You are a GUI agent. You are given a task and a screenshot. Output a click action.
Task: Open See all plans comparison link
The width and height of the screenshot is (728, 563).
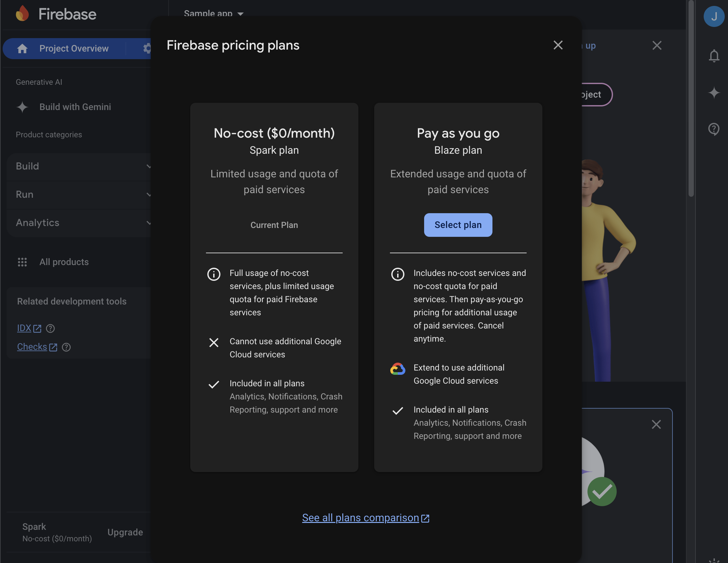point(366,518)
